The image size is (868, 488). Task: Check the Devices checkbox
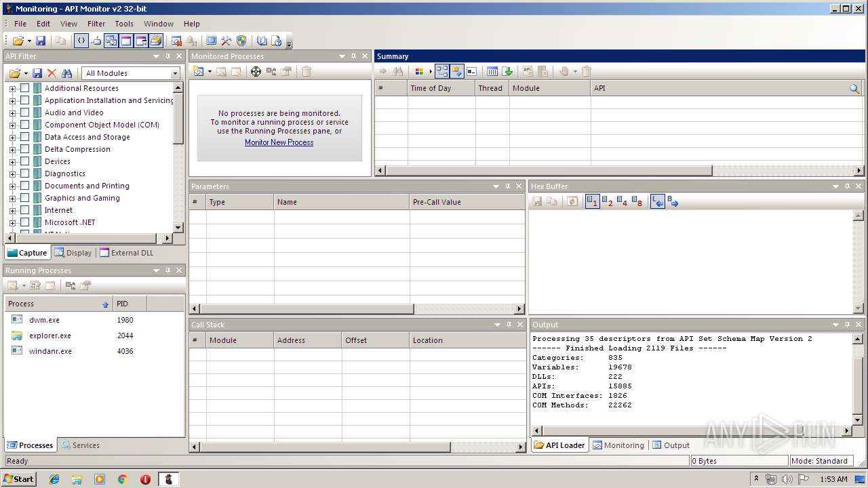click(x=25, y=161)
